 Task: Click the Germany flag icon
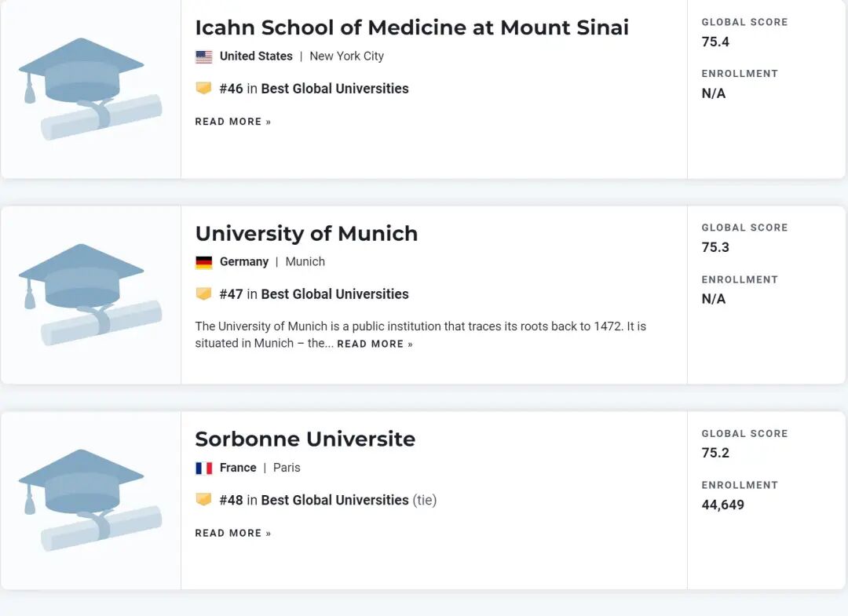(204, 262)
